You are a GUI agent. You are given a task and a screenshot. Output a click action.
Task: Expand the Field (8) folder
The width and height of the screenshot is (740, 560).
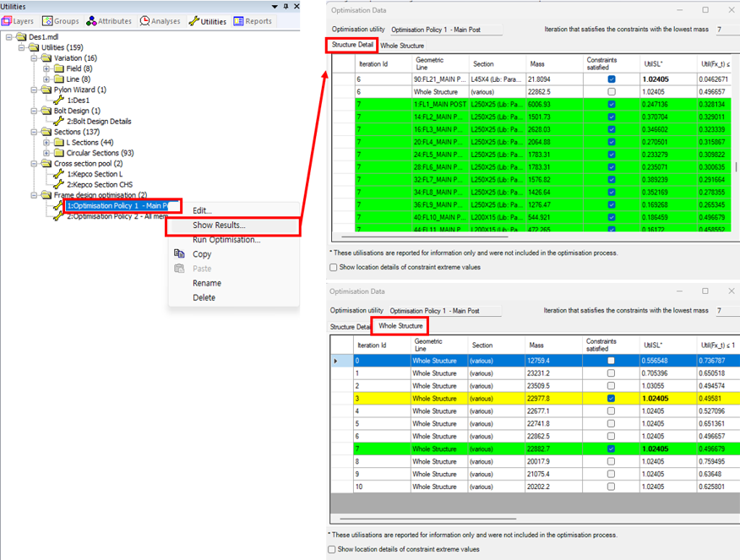45,68
